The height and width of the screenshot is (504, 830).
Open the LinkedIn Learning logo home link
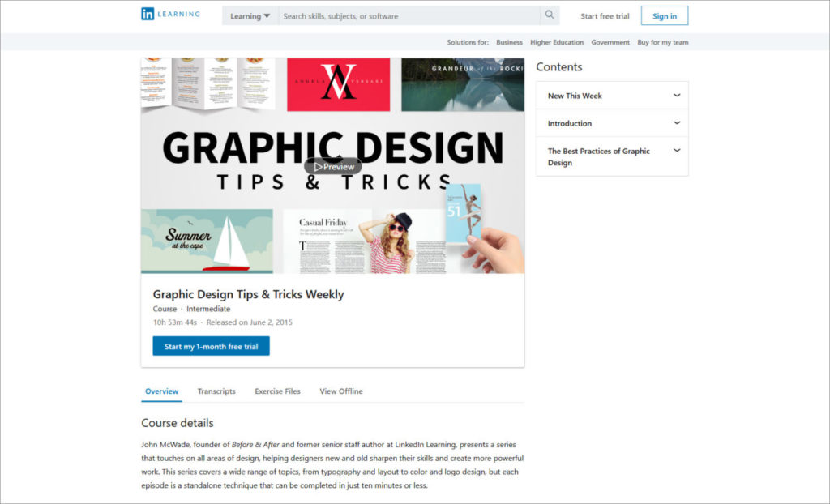[170, 15]
